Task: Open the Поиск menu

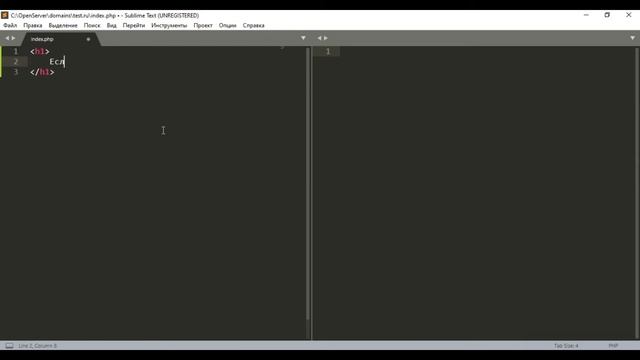Action: point(92,25)
